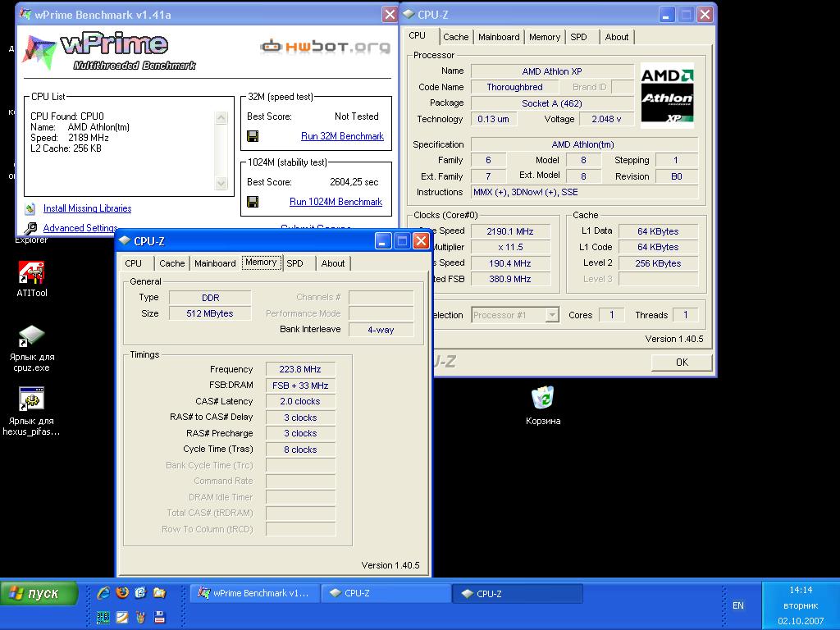The width and height of the screenshot is (840, 630).
Task: Open the Mainboard tab in the back CPU-Z window
Action: [499, 37]
